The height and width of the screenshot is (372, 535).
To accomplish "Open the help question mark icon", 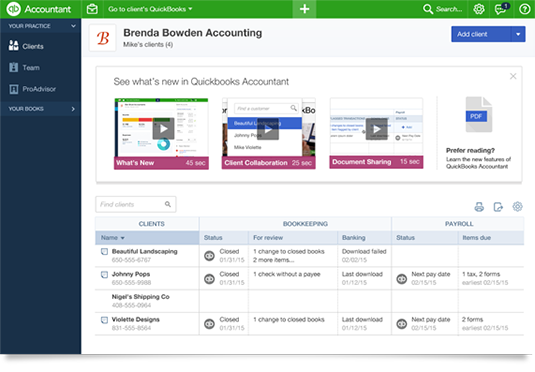I will (x=524, y=9).
